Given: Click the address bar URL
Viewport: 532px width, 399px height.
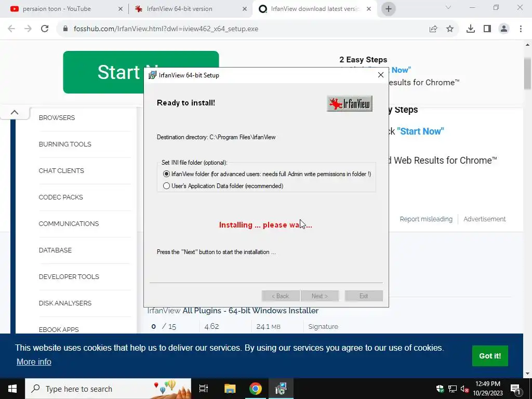Looking at the screenshot, I should tap(166, 29).
